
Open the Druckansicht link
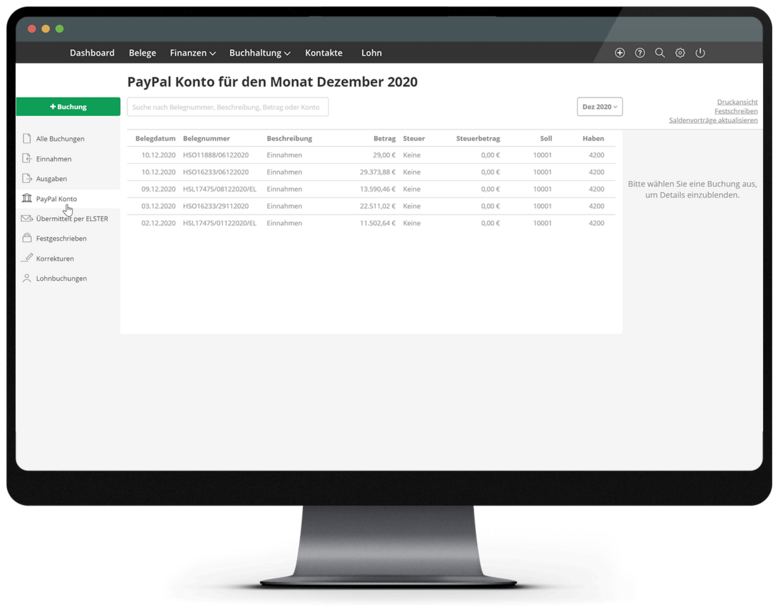pyautogui.click(x=737, y=102)
